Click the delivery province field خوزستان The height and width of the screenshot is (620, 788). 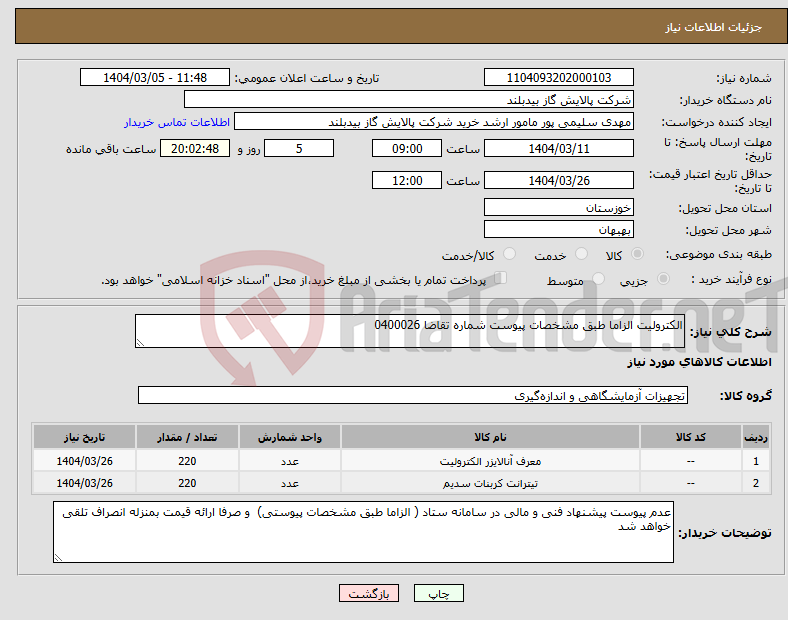pos(558,208)
